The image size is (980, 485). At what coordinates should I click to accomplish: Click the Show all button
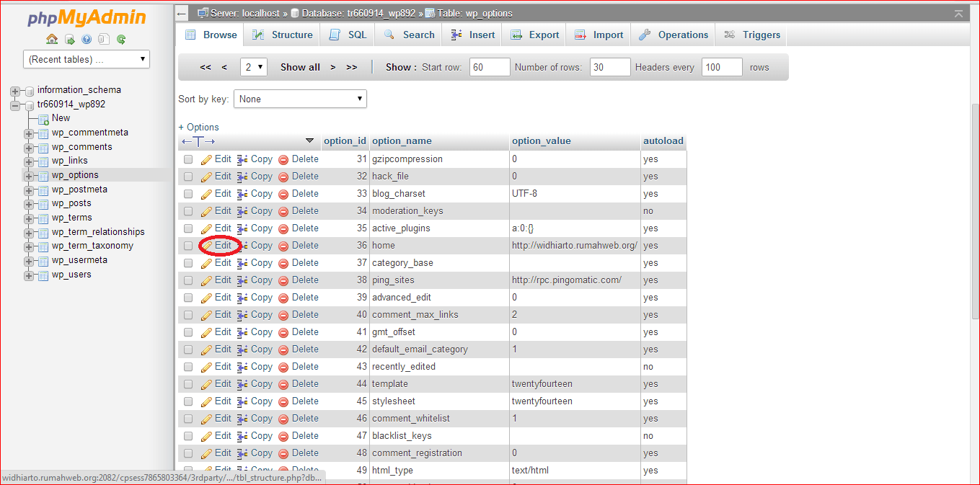300,67
